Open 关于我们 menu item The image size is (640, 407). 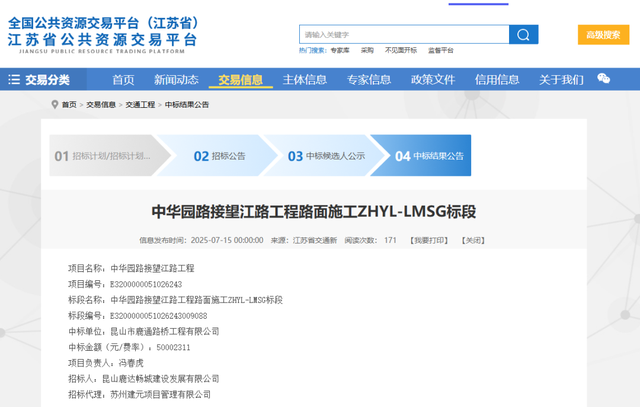pos(561,80)
